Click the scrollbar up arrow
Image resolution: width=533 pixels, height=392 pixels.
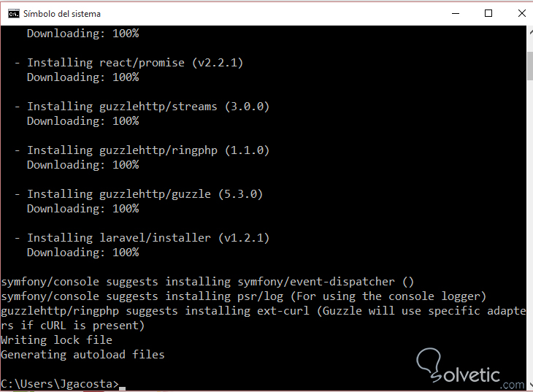(x=529, y=32)
